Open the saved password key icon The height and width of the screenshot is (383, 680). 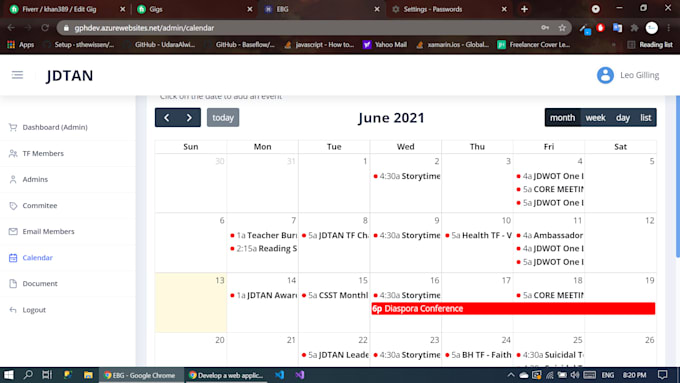[545, 28]
